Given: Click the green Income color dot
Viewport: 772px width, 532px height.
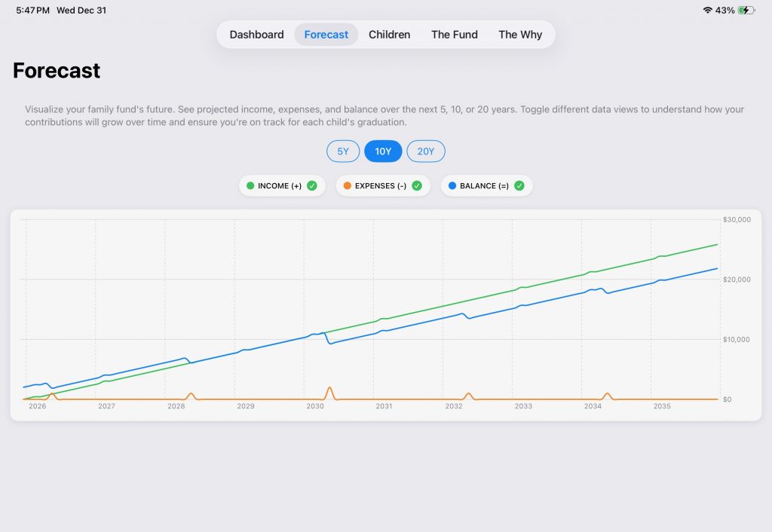Looking at the screenshot, I should 250,186.
